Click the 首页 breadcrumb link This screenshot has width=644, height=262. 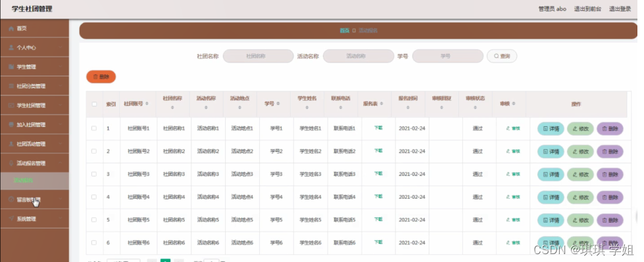[344, 31]
